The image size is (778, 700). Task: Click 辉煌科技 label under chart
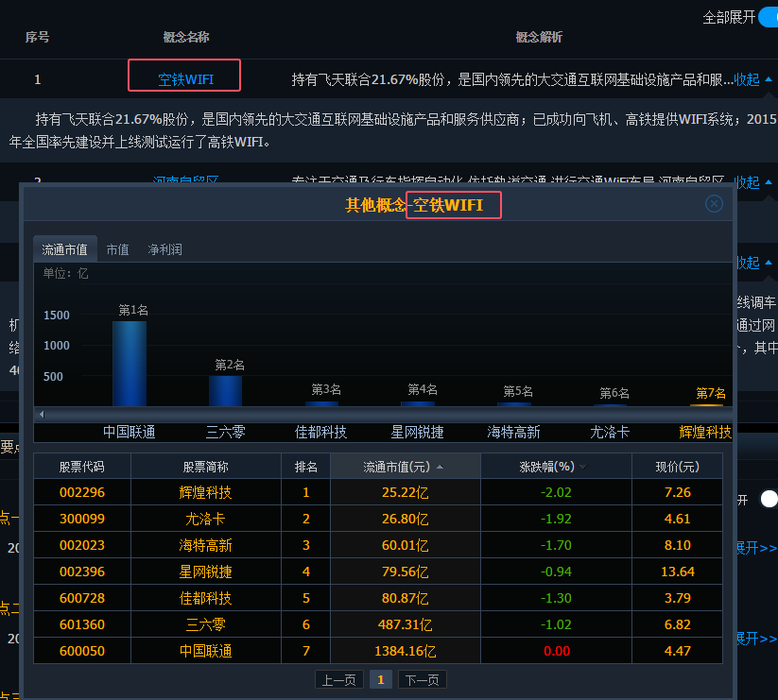click(x=705, y=432)
